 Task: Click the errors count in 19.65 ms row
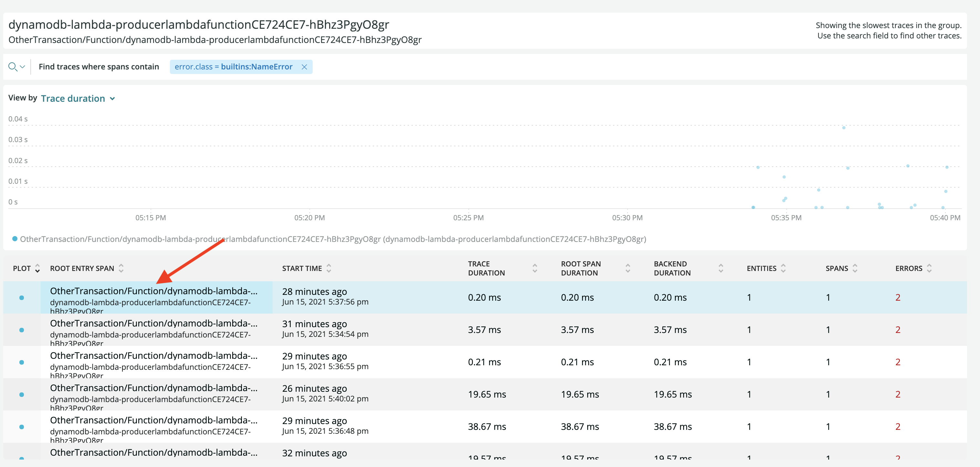tap(898, 395)
